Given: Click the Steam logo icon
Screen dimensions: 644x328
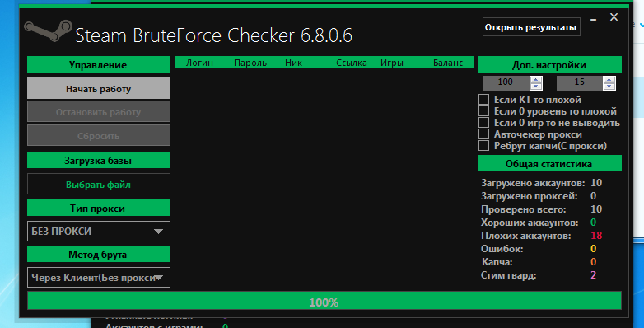Looking at the screenshot, I should pos(48,30).
